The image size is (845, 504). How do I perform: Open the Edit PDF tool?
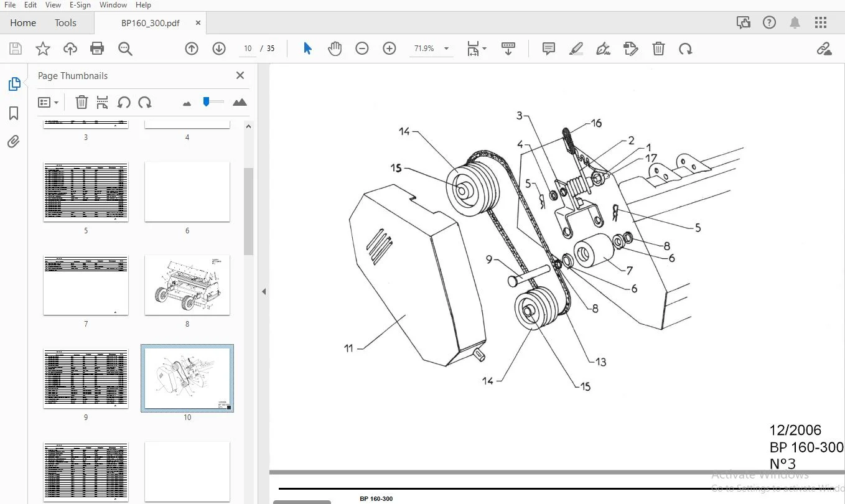[x=631, y=49]
